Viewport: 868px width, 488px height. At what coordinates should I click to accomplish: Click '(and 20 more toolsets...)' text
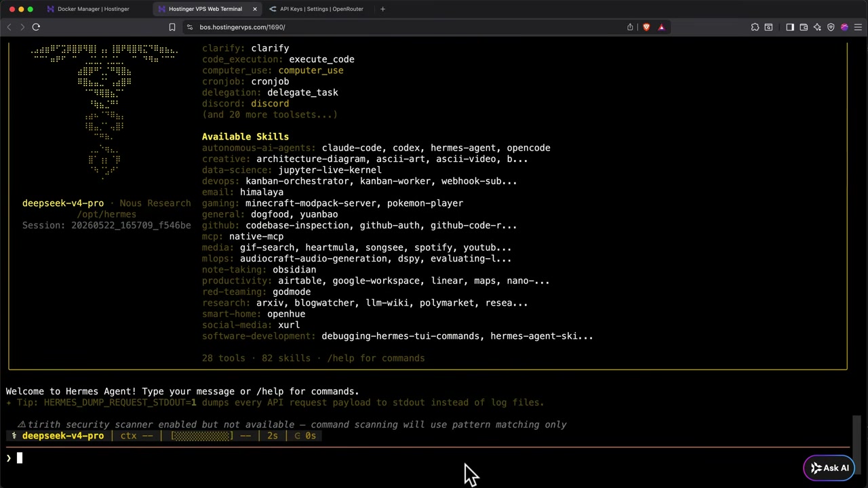pyautogui.click(x=270, y=115)
